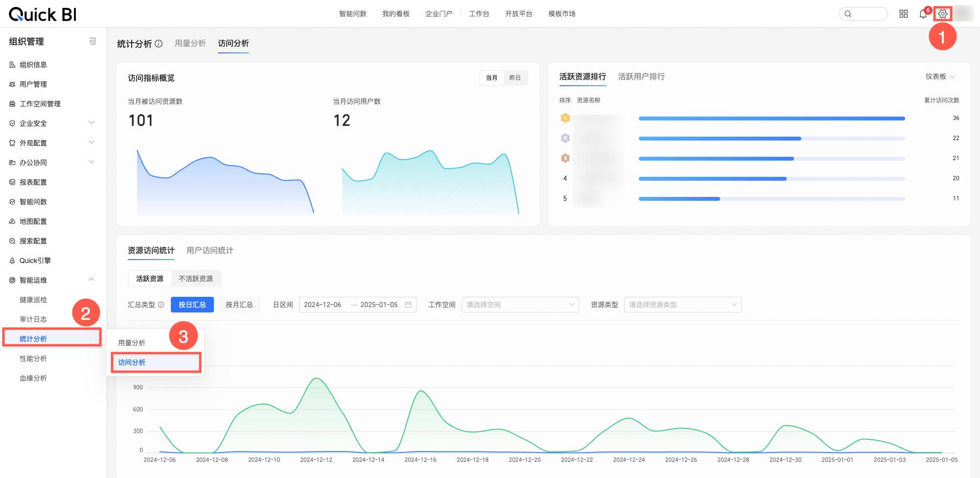Image resolution: width=980 pixels, height=478 pixels.
Task: Click the info icon beside 统计分析
Action: click(159, 44)
